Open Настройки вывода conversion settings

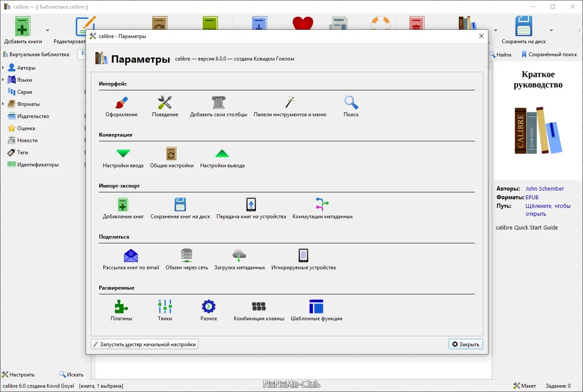222,158
